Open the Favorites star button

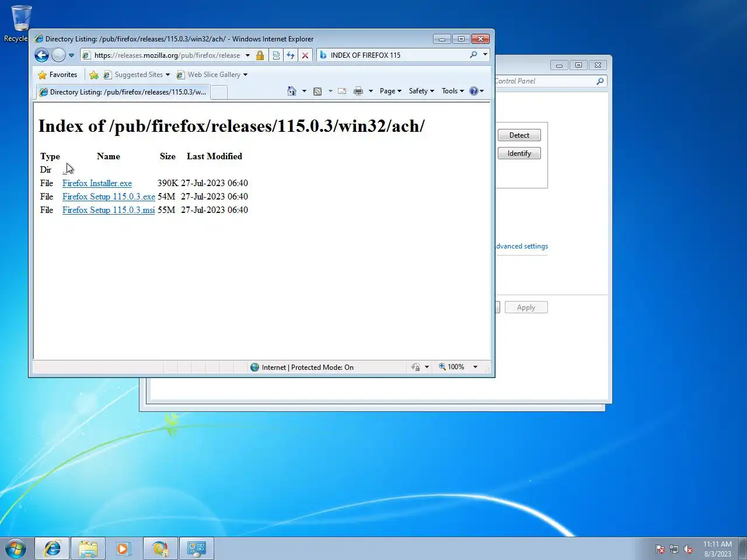pos(57,75)
